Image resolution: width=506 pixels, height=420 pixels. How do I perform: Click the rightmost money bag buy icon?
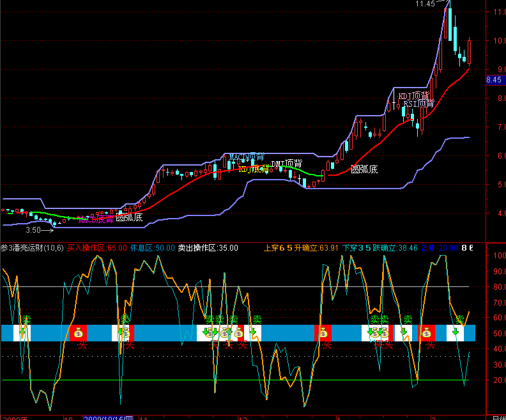pos(427,333)
